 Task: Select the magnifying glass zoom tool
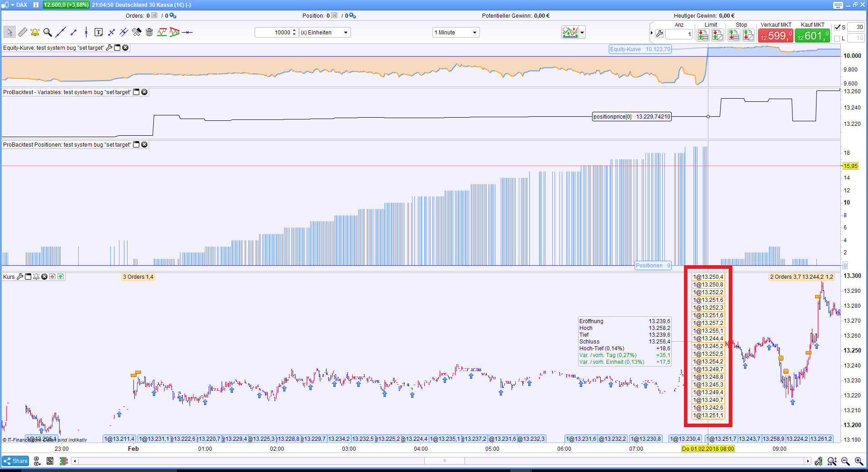tap(47, 32)
